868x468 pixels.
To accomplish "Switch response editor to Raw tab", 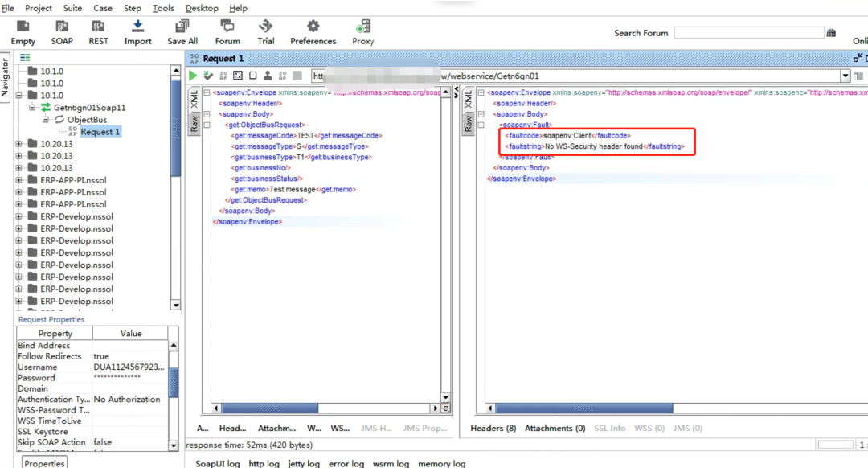I will tap(468, 124).
